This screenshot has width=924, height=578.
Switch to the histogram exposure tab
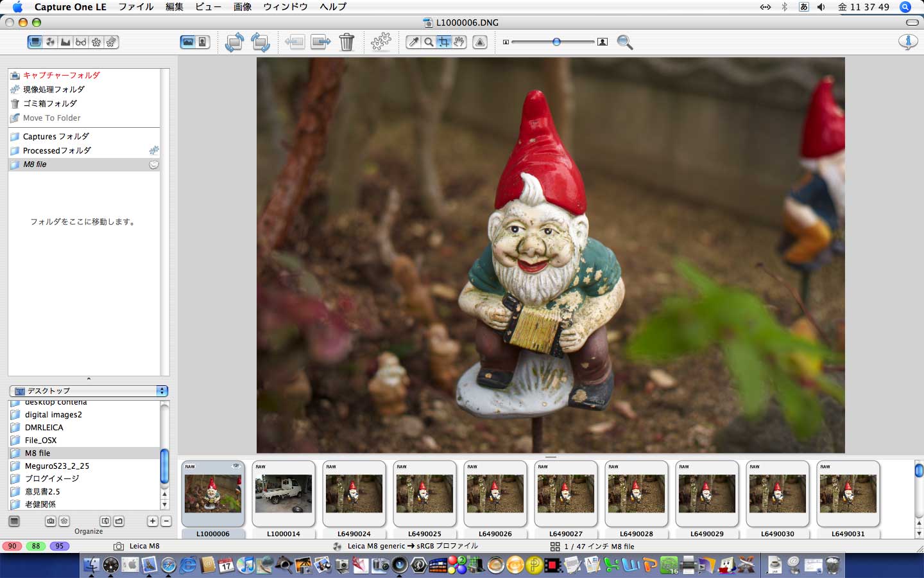point(65,42)
